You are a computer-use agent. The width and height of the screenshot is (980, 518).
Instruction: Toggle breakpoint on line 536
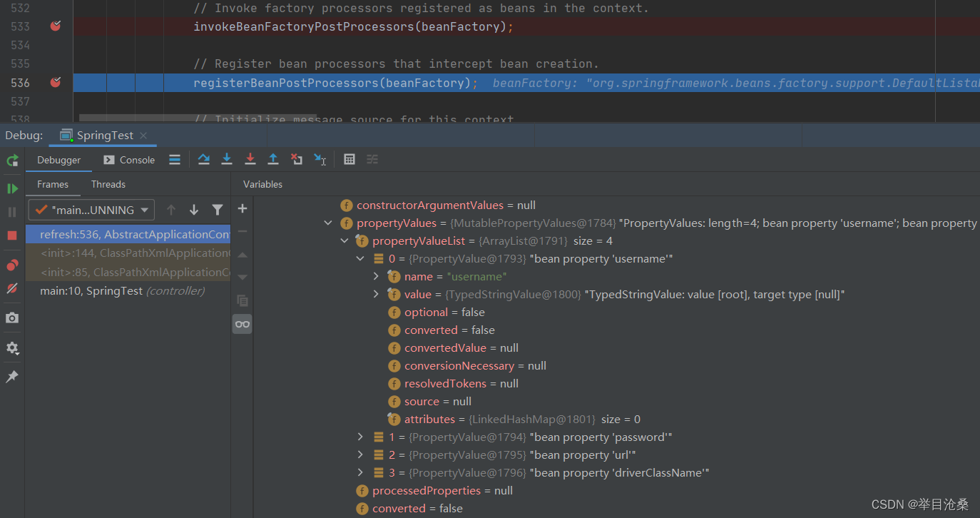click(56, 83)
